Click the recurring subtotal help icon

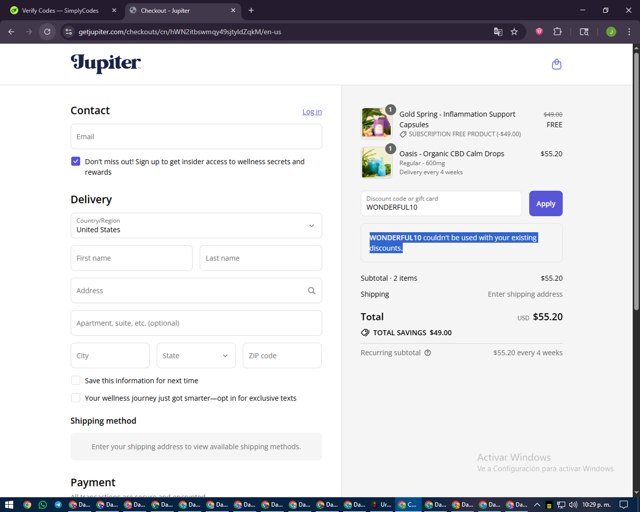[428, 353]
